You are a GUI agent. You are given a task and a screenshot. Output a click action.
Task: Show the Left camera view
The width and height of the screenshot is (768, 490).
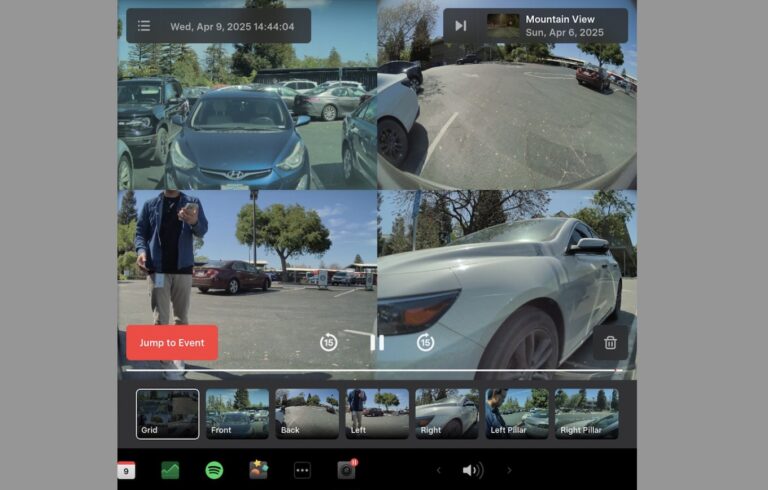tap(377, 413)
